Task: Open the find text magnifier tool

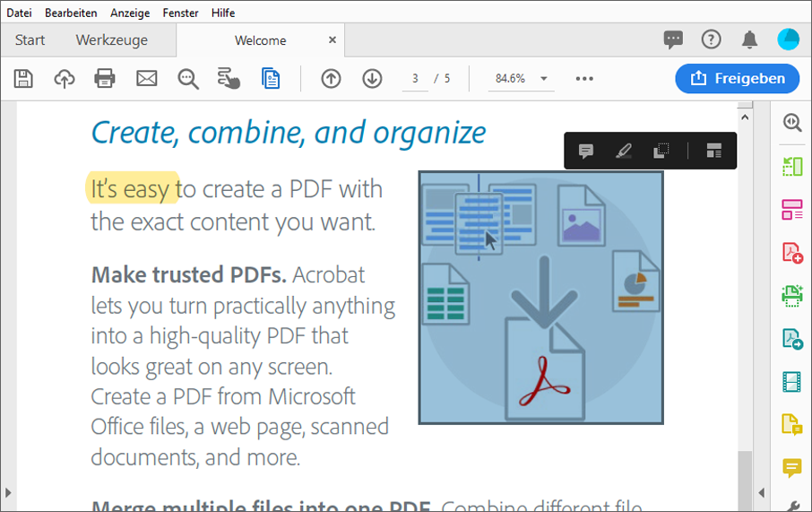Action: (x=188, y=79)
